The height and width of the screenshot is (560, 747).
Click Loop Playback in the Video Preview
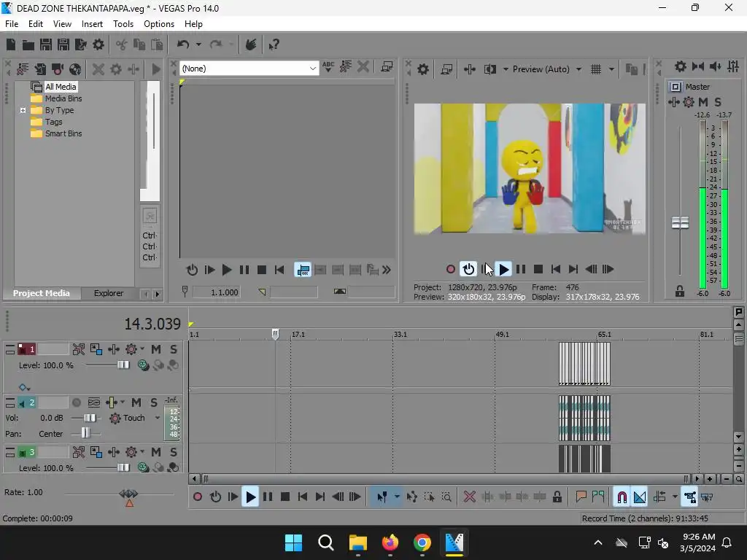tap(468, 270)
